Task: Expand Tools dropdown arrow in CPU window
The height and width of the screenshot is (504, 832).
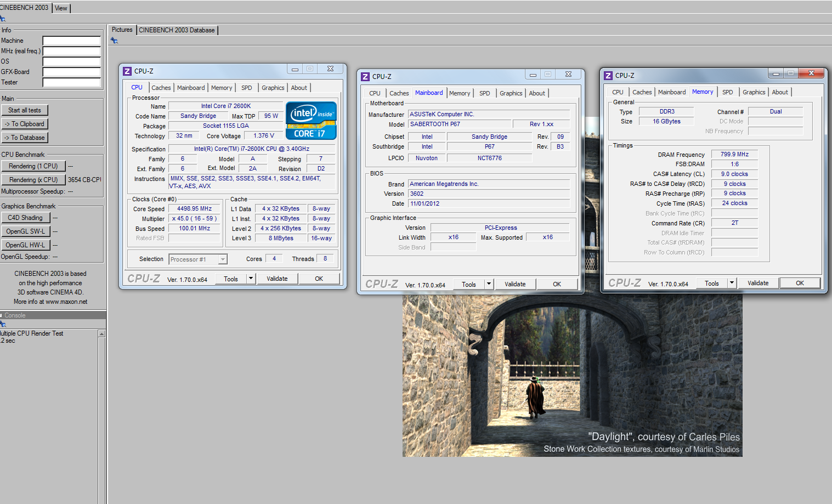Action: click(x=251, y=279)
